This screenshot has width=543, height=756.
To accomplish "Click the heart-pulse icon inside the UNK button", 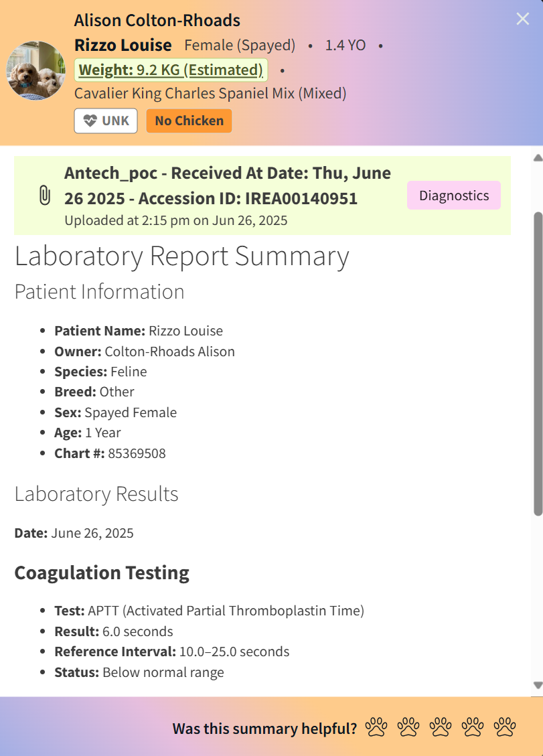I will click(x=90, y=121).
